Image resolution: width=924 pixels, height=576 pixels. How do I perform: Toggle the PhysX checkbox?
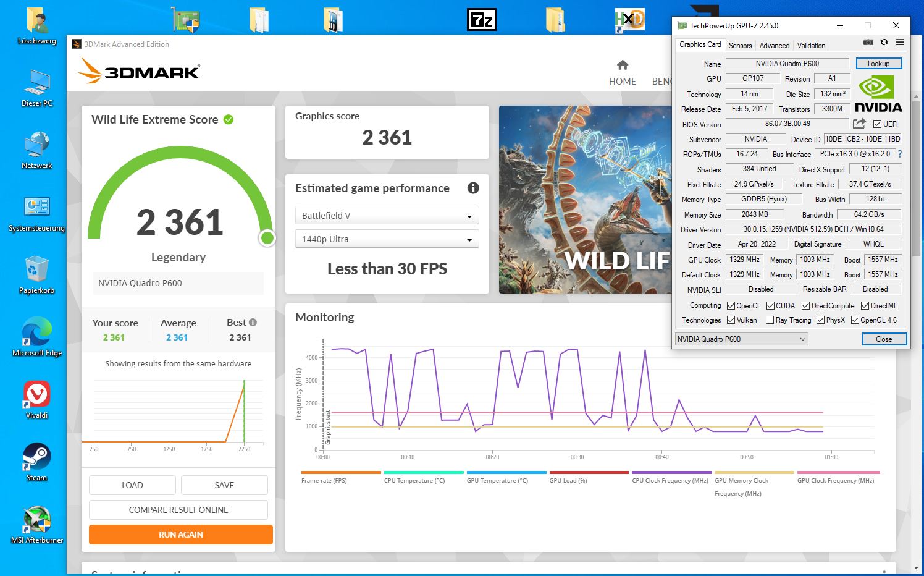[x=820, y=320]
